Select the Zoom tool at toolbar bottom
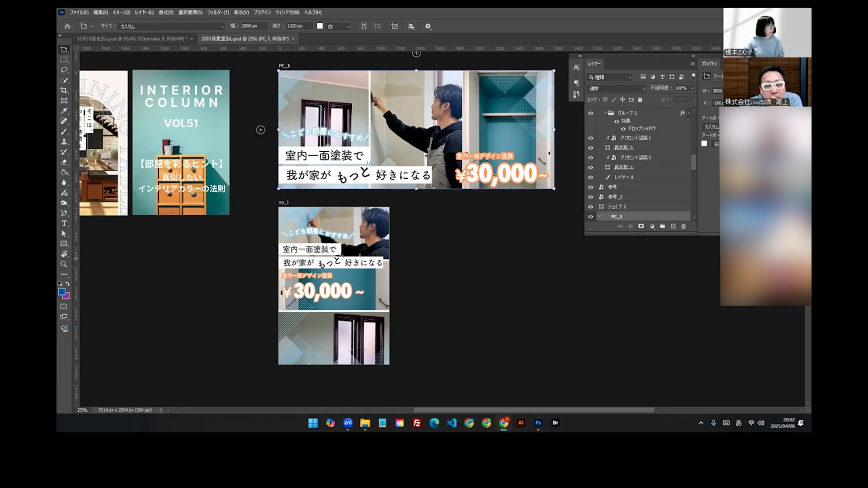The width and height of the screenshot is (868, 488). click(64, 264)
